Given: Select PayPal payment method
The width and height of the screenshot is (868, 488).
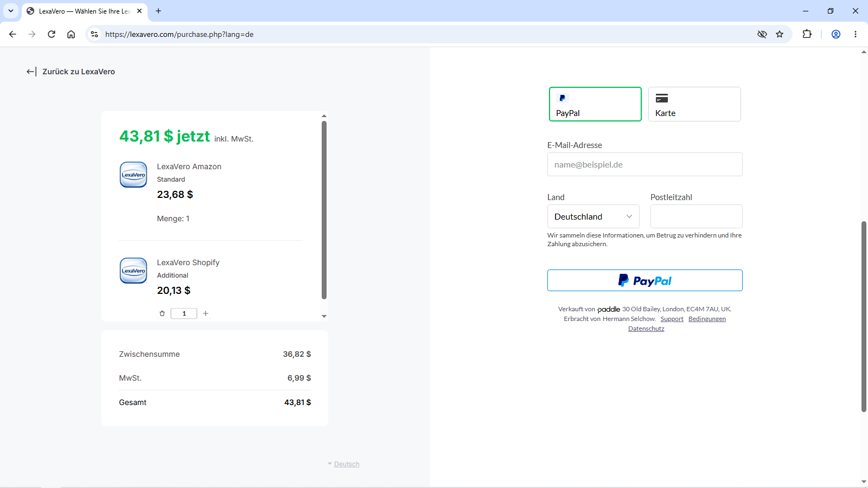Looking at the screenshot, I should click(x=595, y=104).
